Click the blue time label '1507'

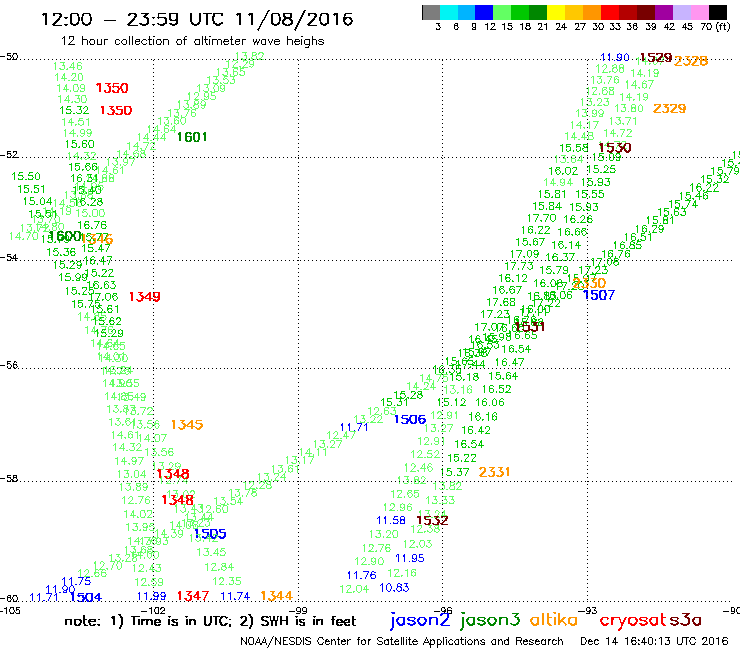599,295
